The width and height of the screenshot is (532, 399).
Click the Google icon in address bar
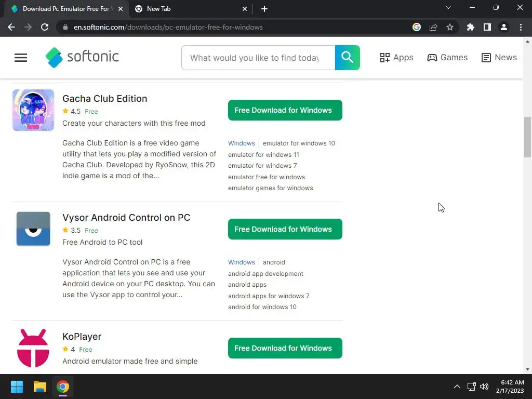(416, 27)
